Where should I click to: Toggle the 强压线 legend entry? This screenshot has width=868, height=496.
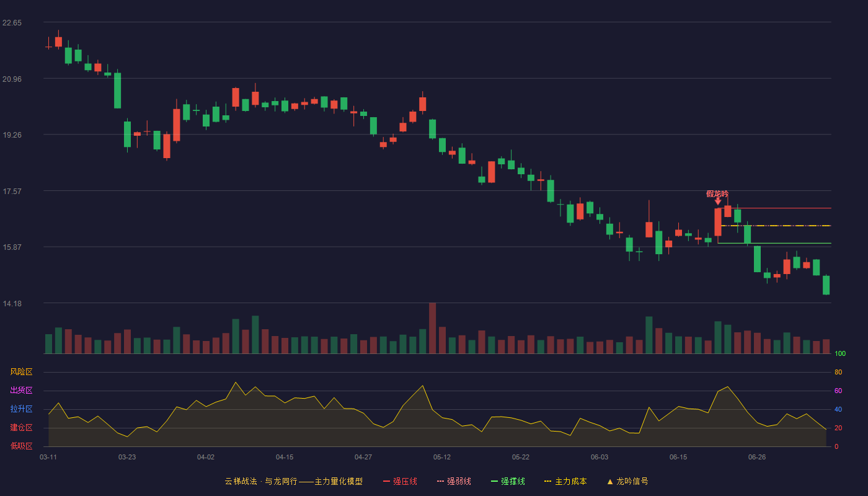point(400,481)
